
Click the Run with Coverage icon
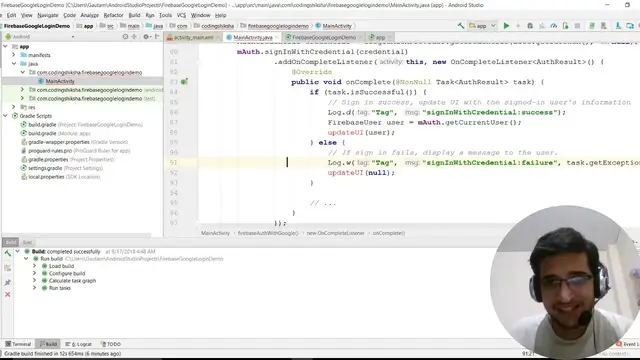pyautogui.click(x=542, y=26)
